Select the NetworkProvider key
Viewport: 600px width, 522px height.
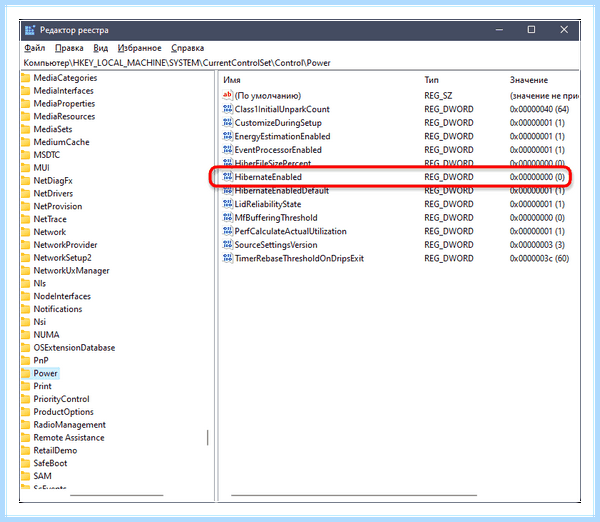(x=65, y=245)
